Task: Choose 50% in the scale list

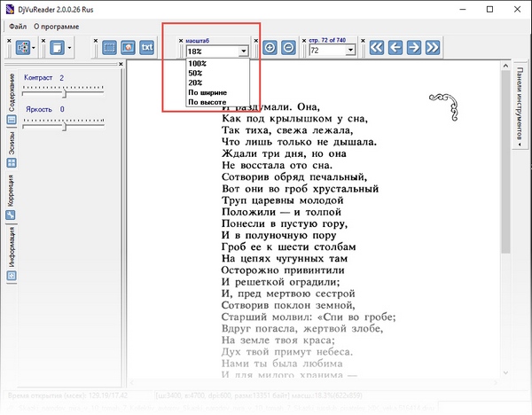Action: pos(195,73)
